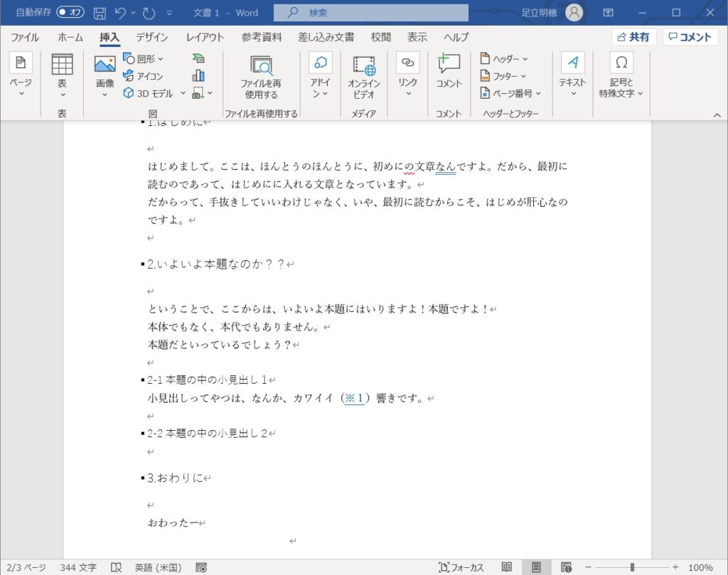Insert a chart from the ribbon
The width and height of the screenshot is (728, 575).
[x=198, y=75]
